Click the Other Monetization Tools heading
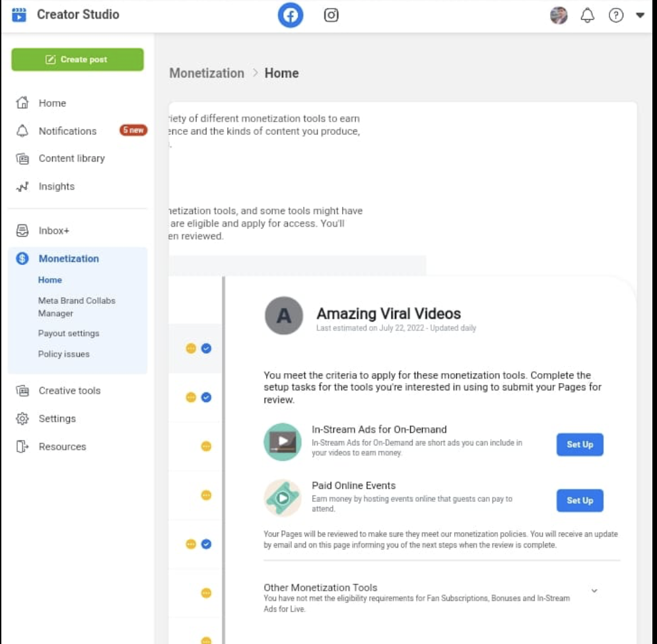 point(320,587)
